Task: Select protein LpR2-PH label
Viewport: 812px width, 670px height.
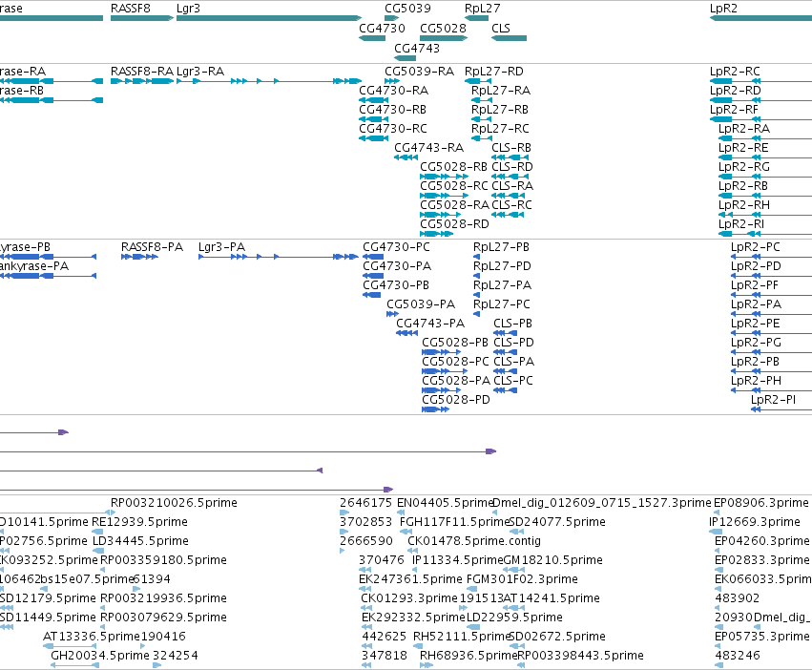Action: [756, 381]
